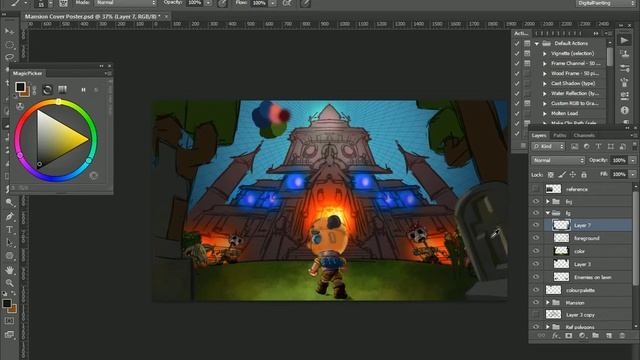
Task: Hide the colourpalette layer
Action: coord(536,290)
